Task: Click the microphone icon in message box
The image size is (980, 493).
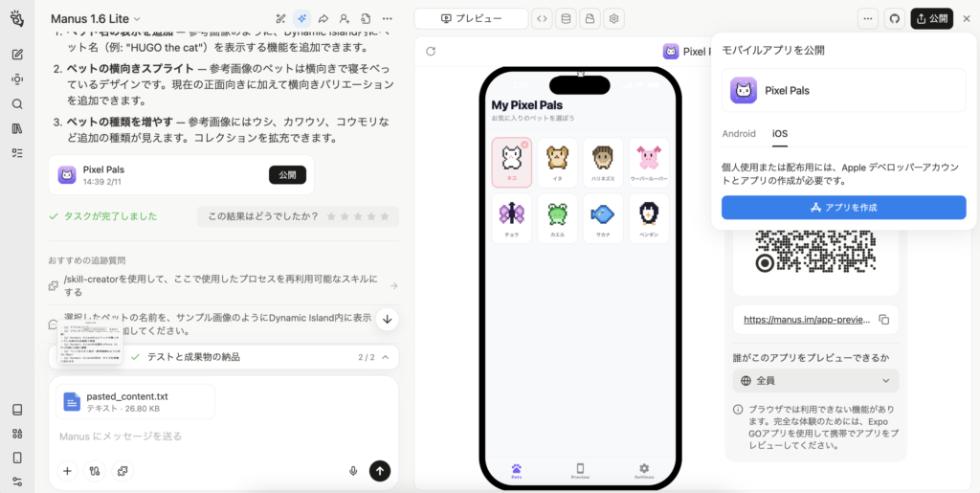Action: [353, 470]
